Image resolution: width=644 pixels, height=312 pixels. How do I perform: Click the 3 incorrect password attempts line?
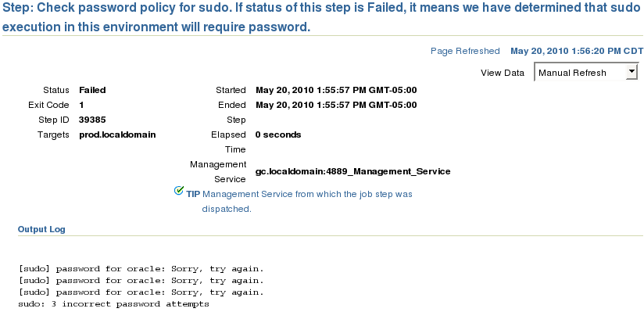point(114,304)
